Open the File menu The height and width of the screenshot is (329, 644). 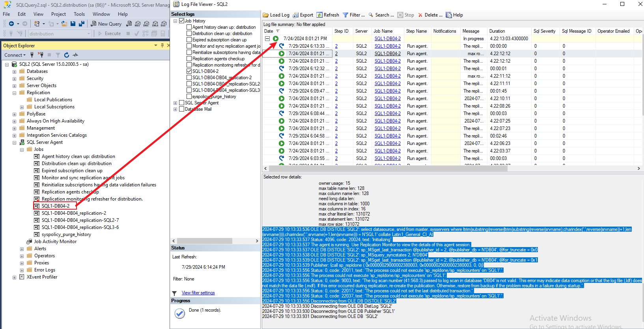(7, 14)
